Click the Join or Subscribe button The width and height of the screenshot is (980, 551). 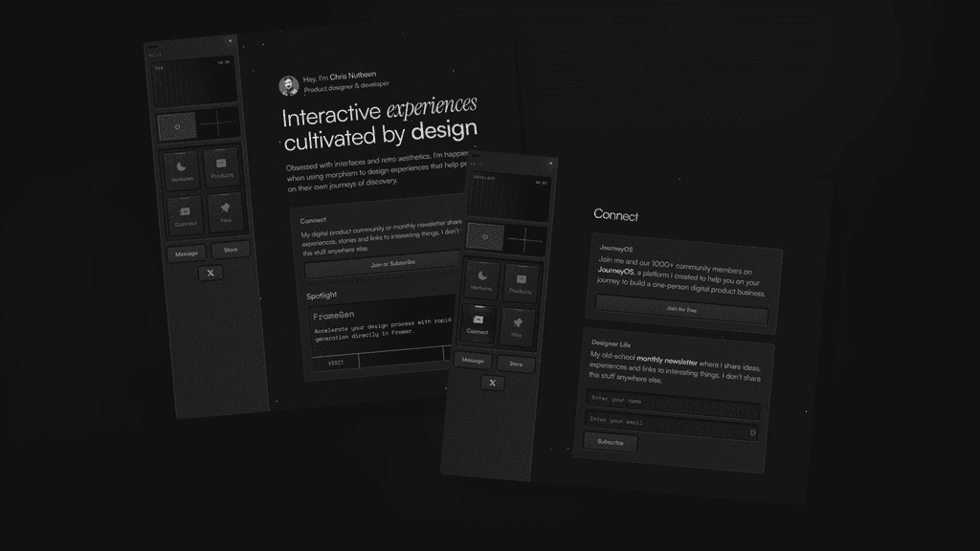393,264
